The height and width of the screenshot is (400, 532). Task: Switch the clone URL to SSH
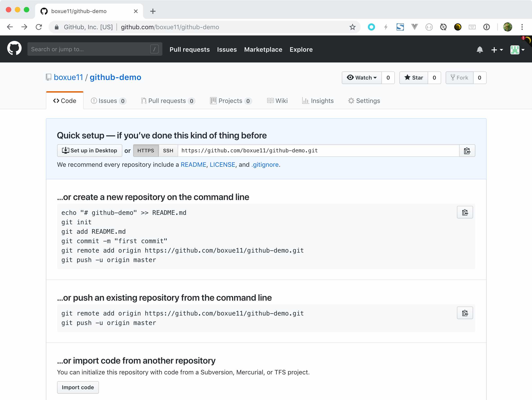[168, 151]
